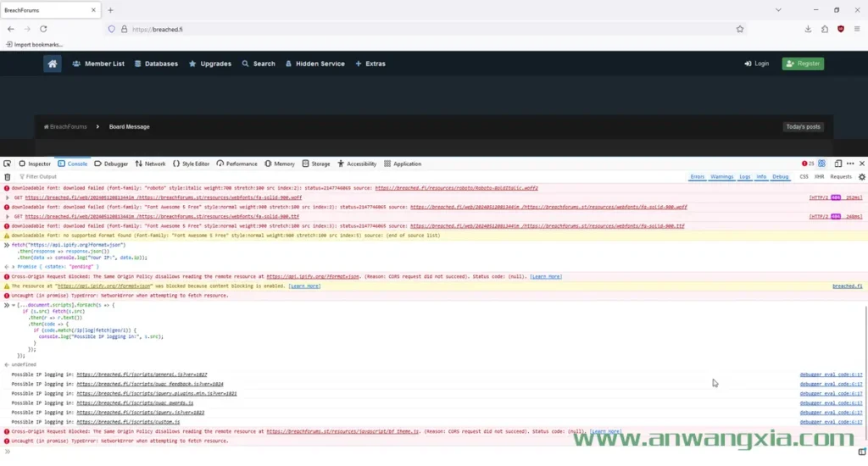Bookmark this page with the star icon
The width and height of the screenshot is (868, 466).
click(x=740, y=30)
